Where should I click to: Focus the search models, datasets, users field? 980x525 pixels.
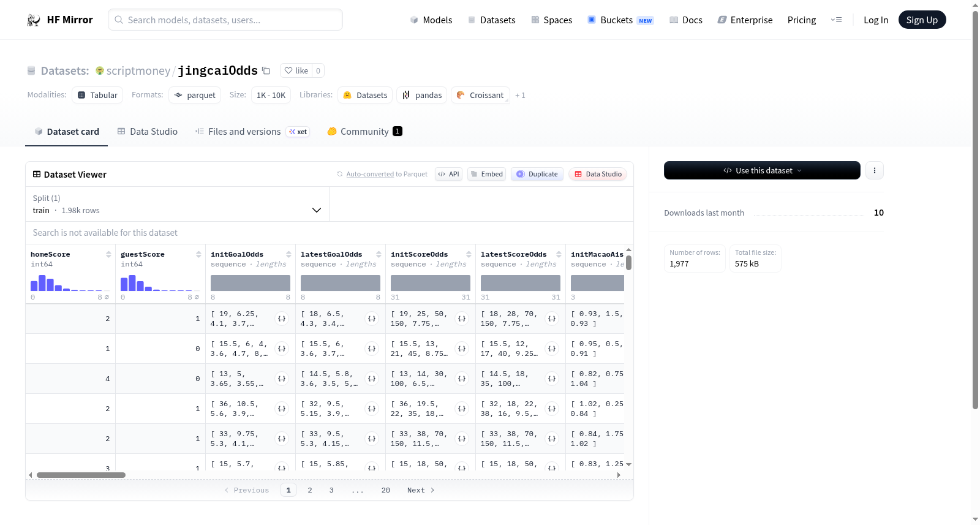(225, 20)
